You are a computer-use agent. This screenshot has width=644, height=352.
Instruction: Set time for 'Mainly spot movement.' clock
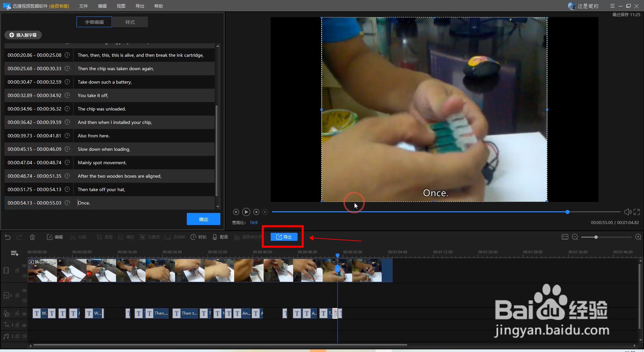coord(67,163)
